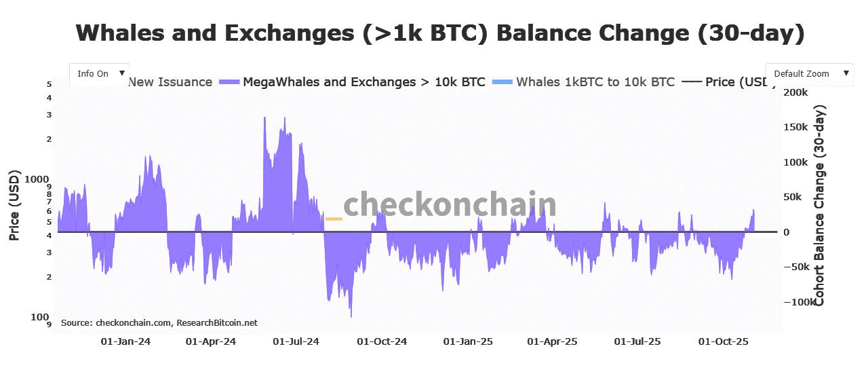Hide the Price (USD) legend series

pyautogui.click(x=739, y=82)
